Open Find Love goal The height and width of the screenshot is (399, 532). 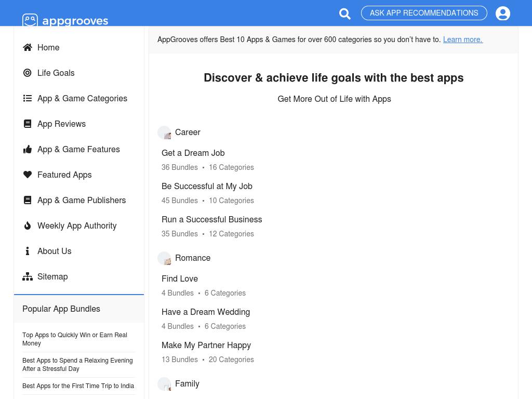(x=179, y=278)
